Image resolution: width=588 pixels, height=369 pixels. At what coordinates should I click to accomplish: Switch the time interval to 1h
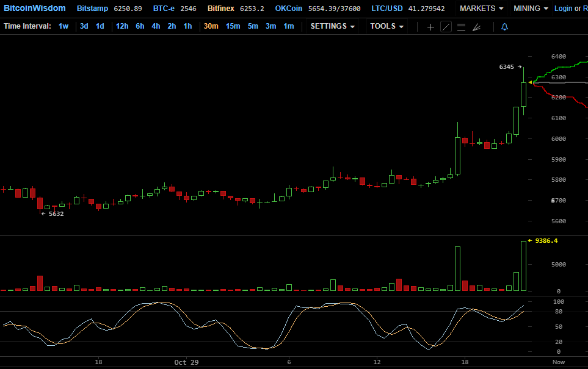pyautogui.click(x=187, y=26)
